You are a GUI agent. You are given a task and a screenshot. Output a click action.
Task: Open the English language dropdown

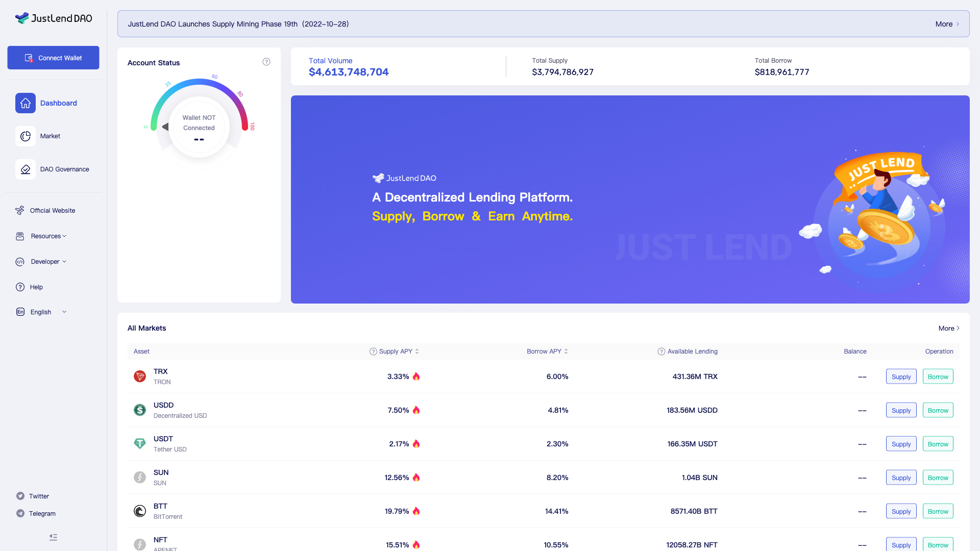[x=48, y=312]
